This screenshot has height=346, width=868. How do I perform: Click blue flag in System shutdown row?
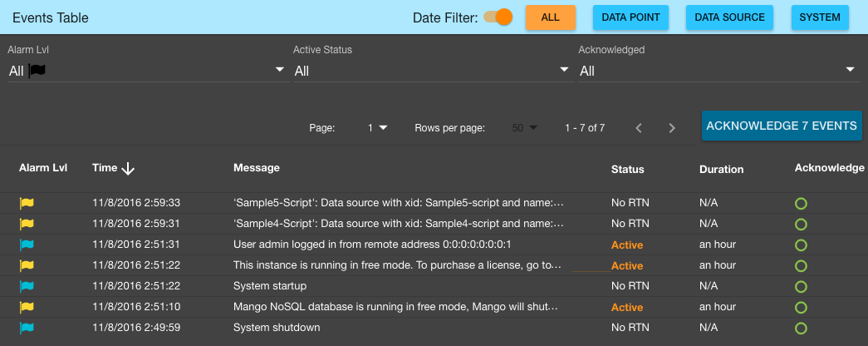27,328
